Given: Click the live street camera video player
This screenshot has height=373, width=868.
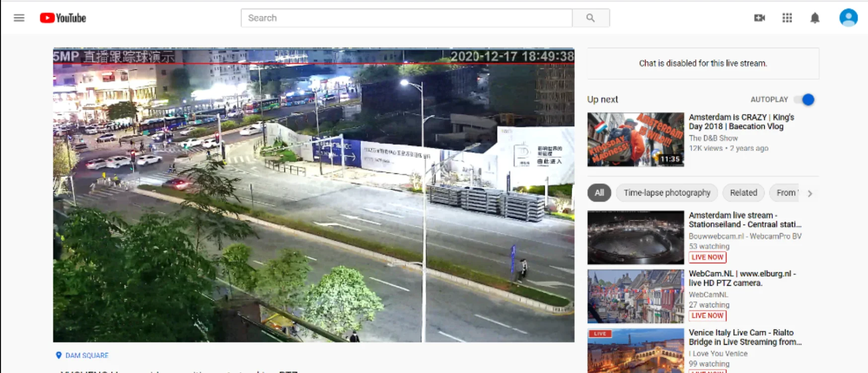Looking at the screenshot, I should (x=314, y=195).
